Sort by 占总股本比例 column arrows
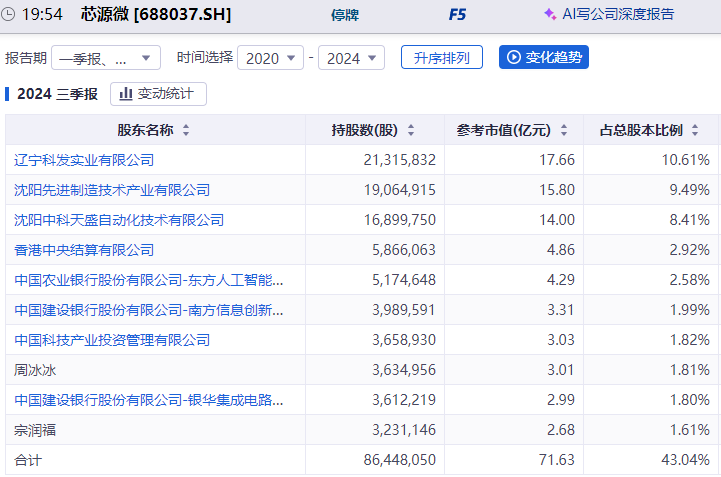 pos(695,130)
